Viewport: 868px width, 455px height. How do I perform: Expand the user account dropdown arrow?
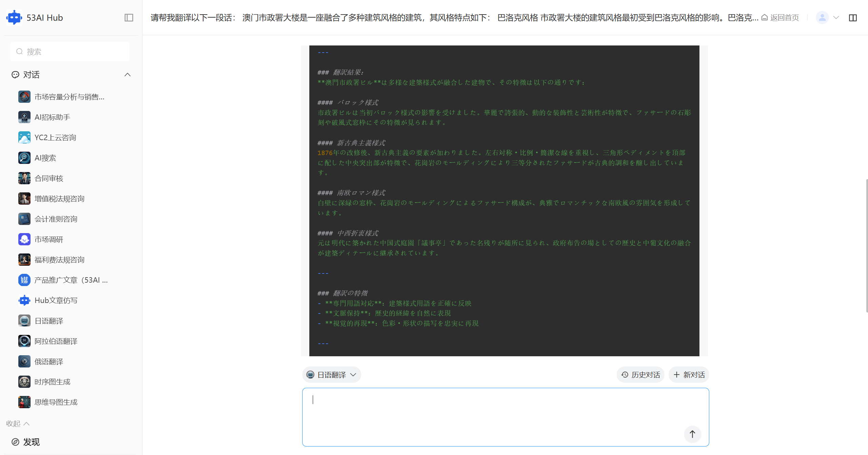[x=836, y=18]
